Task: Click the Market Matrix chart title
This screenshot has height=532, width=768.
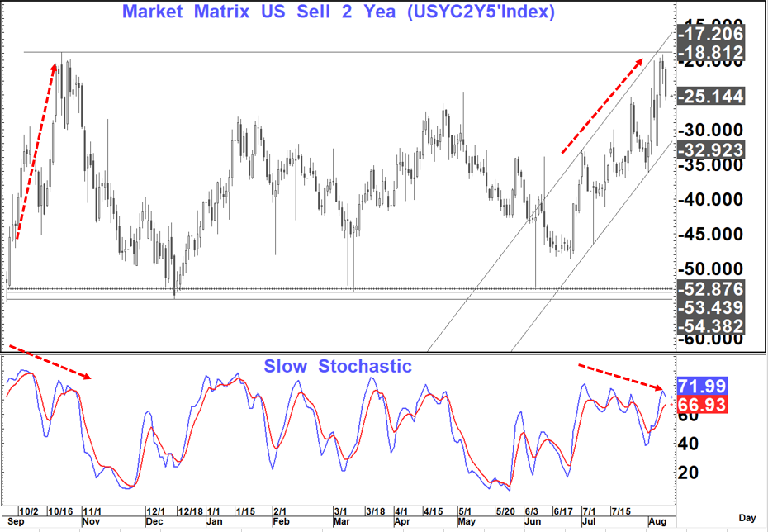Action: [339, 12]
